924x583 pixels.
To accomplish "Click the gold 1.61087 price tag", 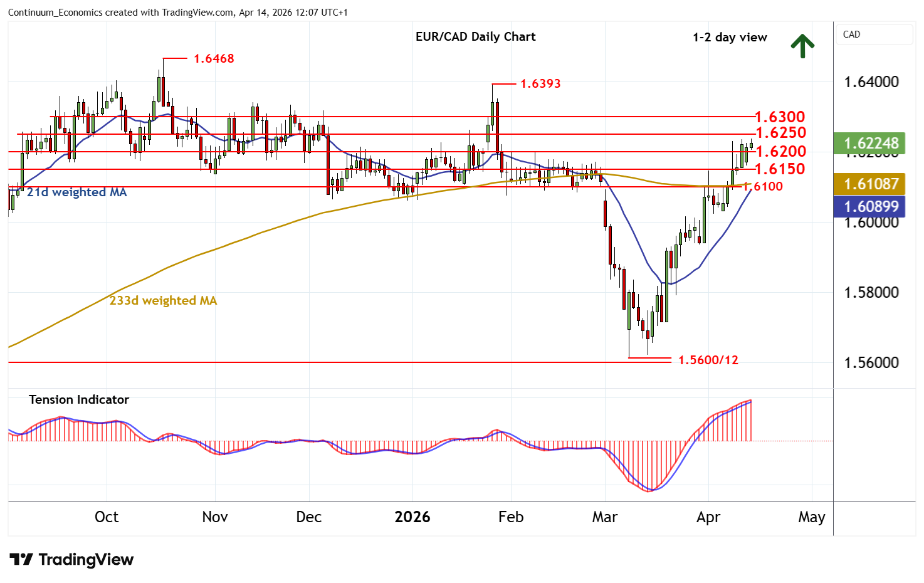I will 870,184.
